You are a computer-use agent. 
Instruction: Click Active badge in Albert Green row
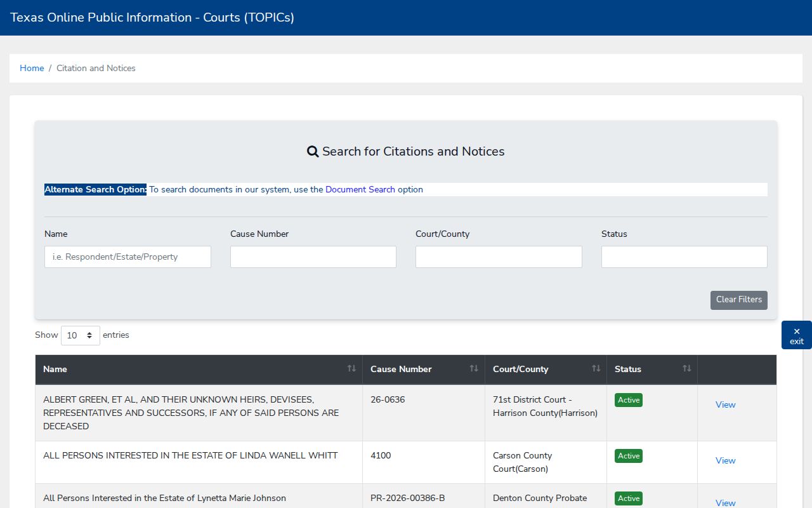pos(629,400)
